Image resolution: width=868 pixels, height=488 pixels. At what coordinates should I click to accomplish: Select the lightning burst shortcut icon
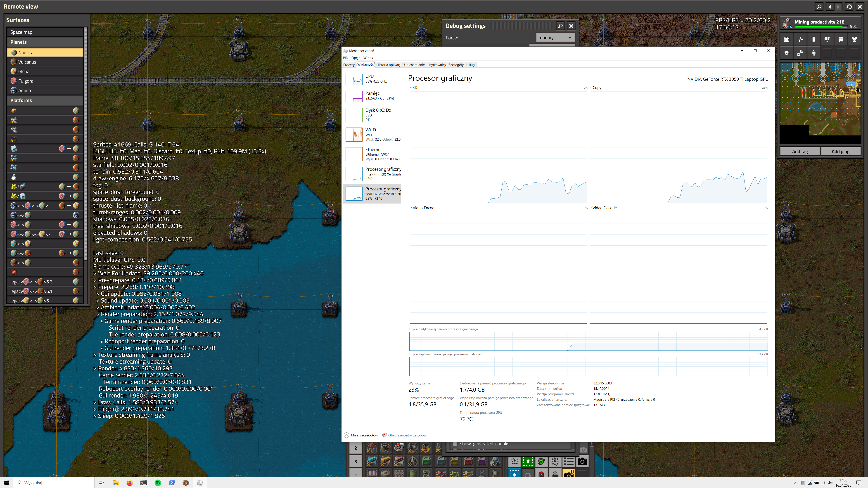[x=555, y=461]
